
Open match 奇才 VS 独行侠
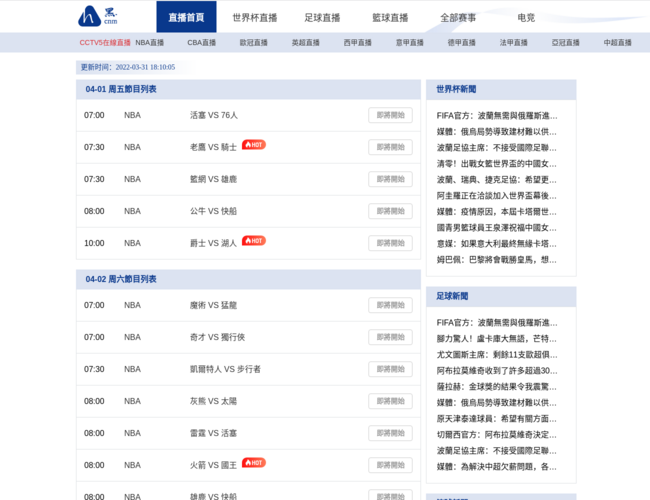coord(218,337)
